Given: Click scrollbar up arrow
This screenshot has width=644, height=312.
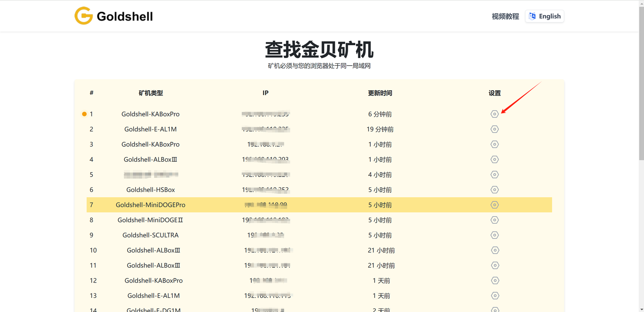Looking at the screenshot, I should (x=641, y=3).
